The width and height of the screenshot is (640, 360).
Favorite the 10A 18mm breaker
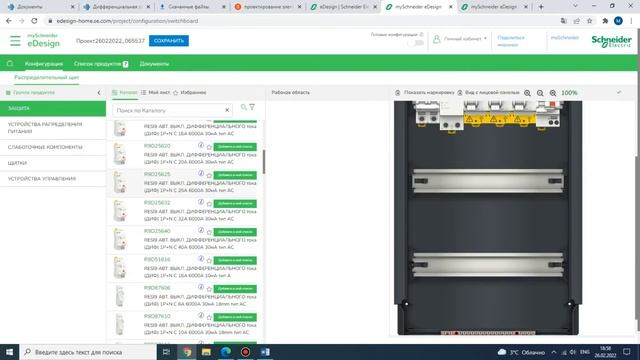(209, 317)
